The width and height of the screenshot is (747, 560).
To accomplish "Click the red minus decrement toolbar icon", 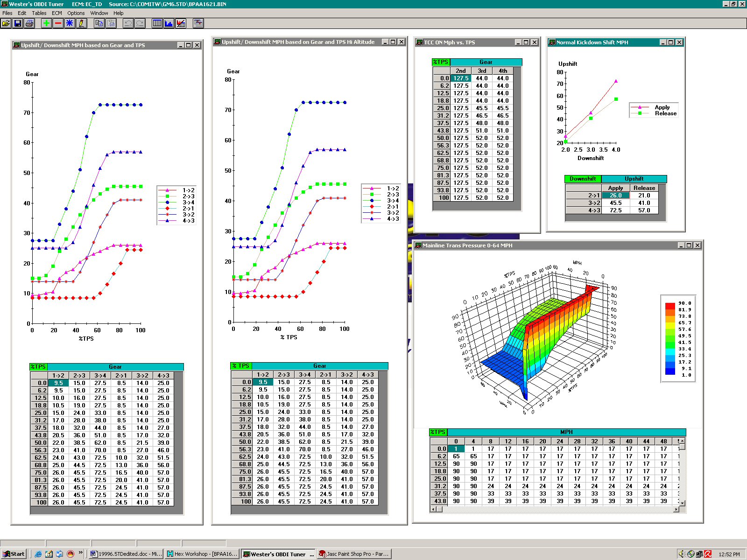I will click(x=58, y=23).
